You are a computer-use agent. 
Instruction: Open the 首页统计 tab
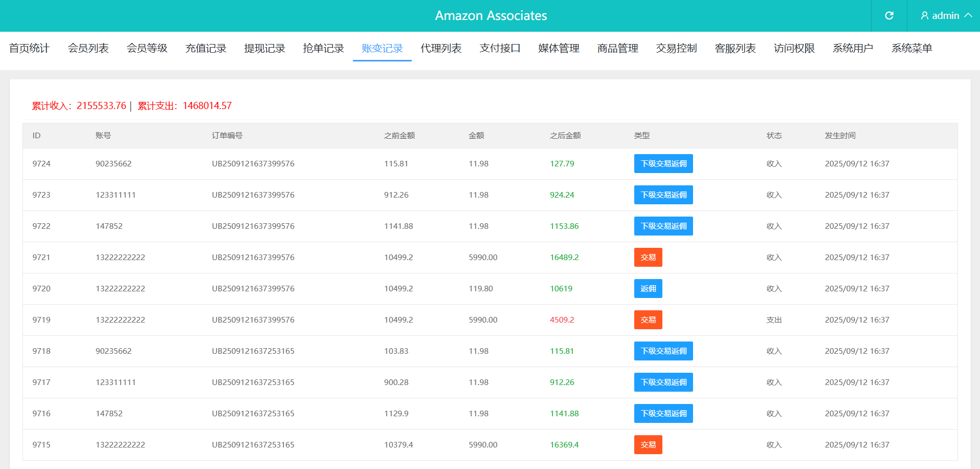29,48
